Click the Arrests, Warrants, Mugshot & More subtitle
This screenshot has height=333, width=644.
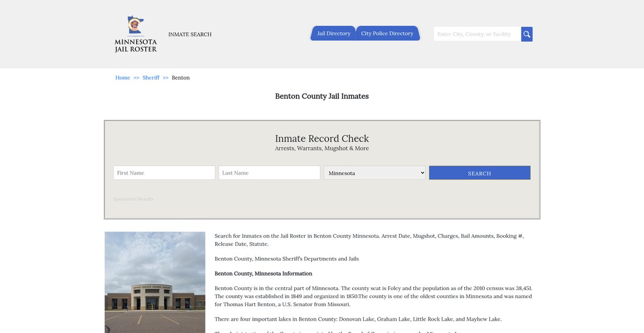(322, 149)
